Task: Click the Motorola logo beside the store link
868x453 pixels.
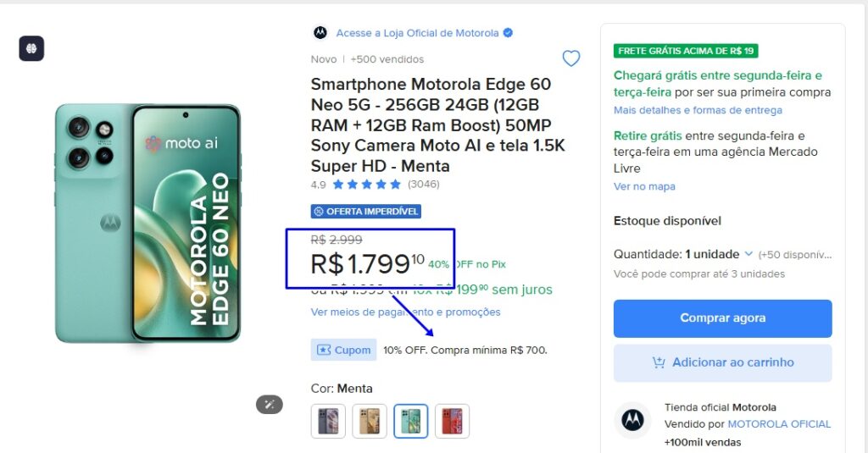Action: pos(320,33)
